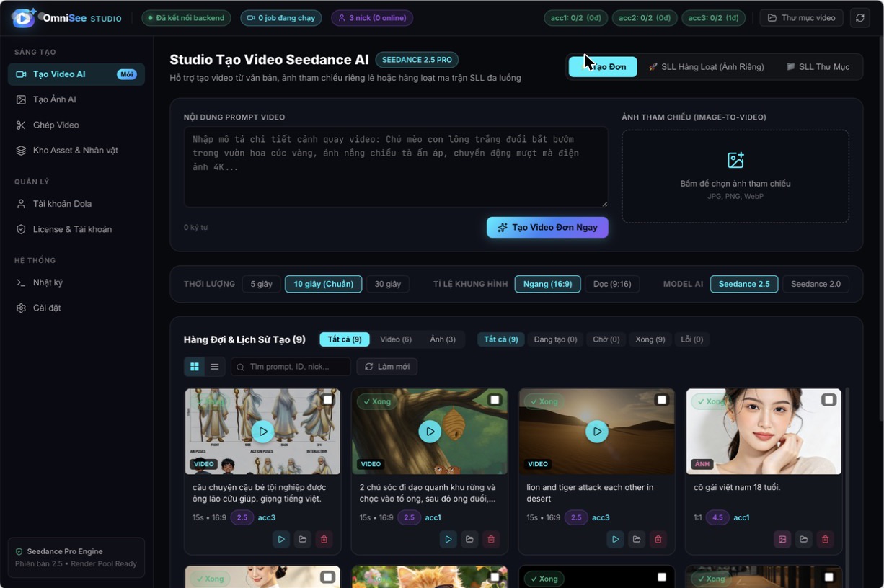
Task: Tick checkbox on squirrels beehive video card
Action: click(495, 400)
